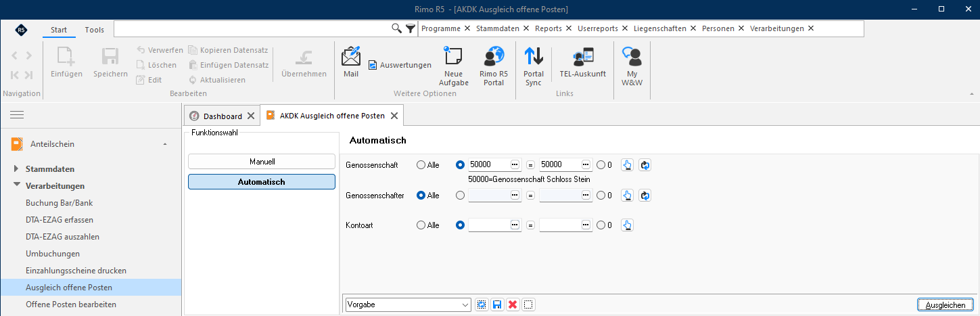The image size is (980, 316).
Task: Click the Anteilschein module icon
Action: tap(17, 143)
